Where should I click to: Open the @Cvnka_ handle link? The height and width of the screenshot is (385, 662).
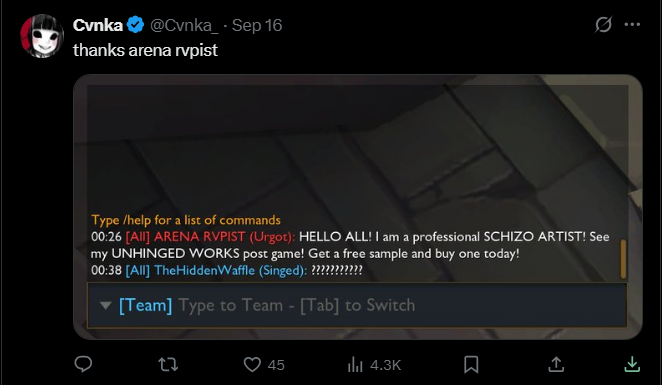coord(184,25)
